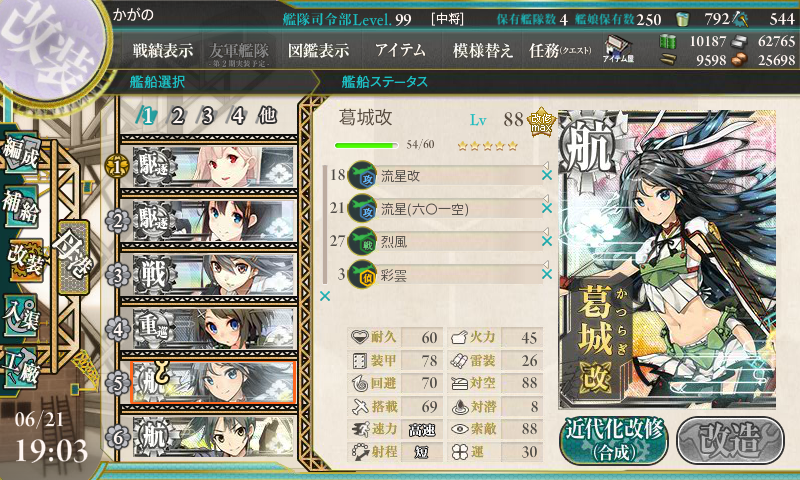Switch to the 他 other-ships tab
The height and width of the screenshot is (480, 800).
pyautogui.click(x=267, y=115)
